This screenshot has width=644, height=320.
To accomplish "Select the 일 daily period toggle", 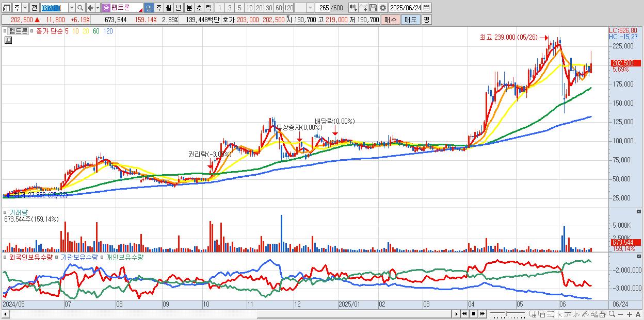I will pyautogui.click(x=149, y=8).
